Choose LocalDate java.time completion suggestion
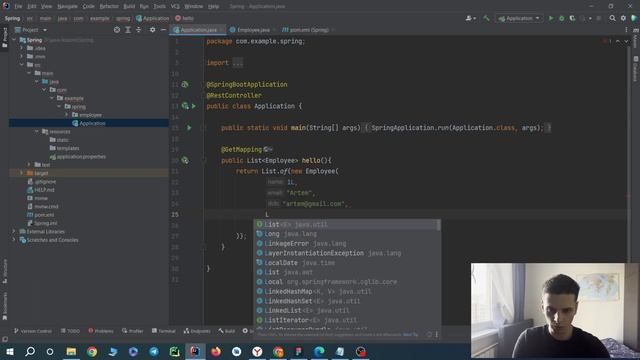This screenshot has height=360, width=640. click(346, 263)
